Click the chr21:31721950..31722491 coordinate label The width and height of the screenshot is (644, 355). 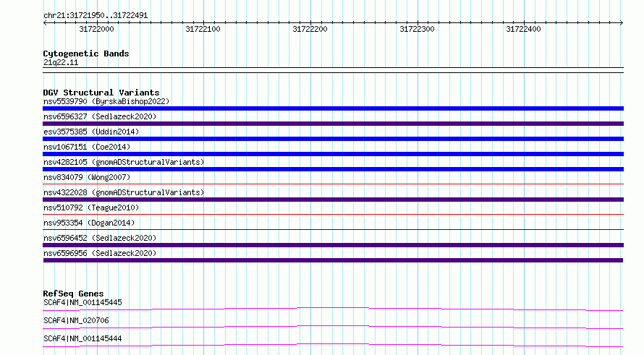(x=96, y=15)
